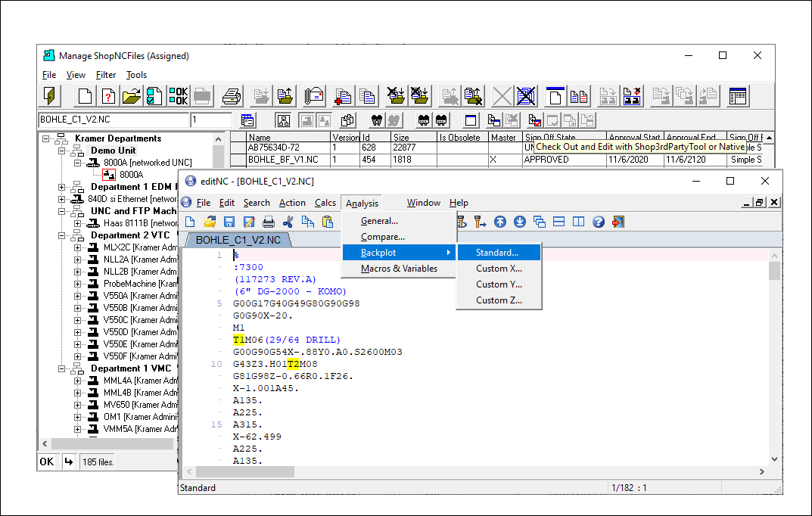Click the paste clipboard icon in editNC
Image resolution: width=812 pixels, height=516 pixels.
coord(328,222)
